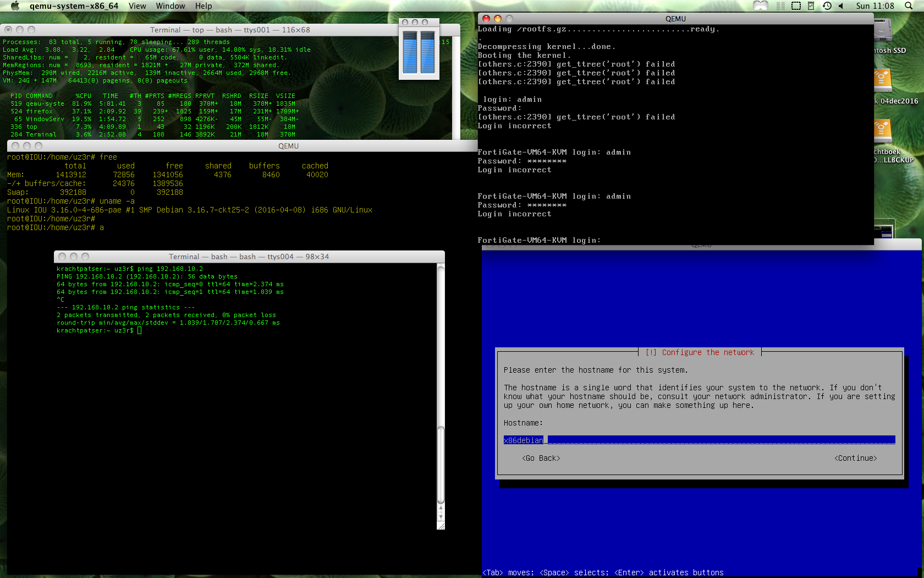Click the "<Tab> moves; <Space> selects" help line
Viewport: 924px width, 578px height.
[x=603, y=572]
